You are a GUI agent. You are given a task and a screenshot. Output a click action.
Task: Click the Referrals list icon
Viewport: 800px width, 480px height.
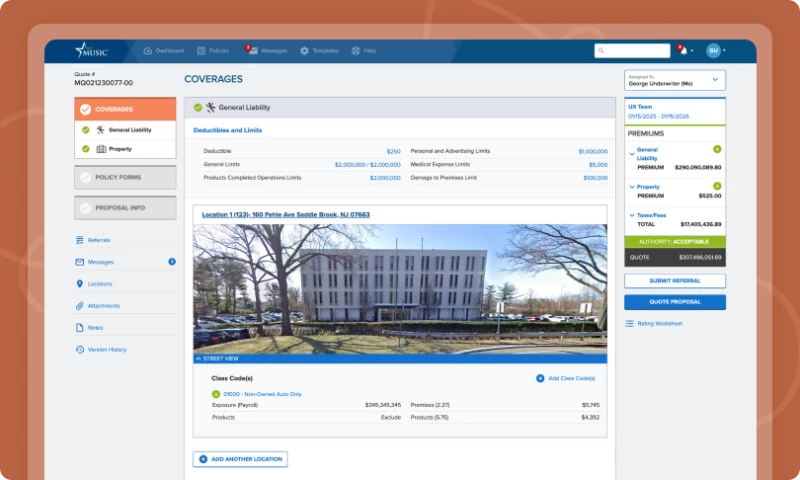click(80, 240)
